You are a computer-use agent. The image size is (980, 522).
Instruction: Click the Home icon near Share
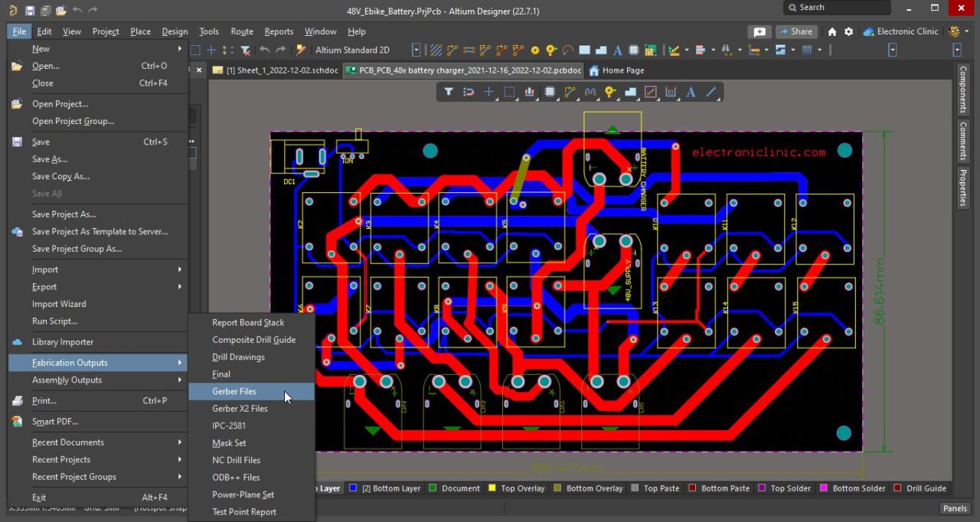[832, 31]
